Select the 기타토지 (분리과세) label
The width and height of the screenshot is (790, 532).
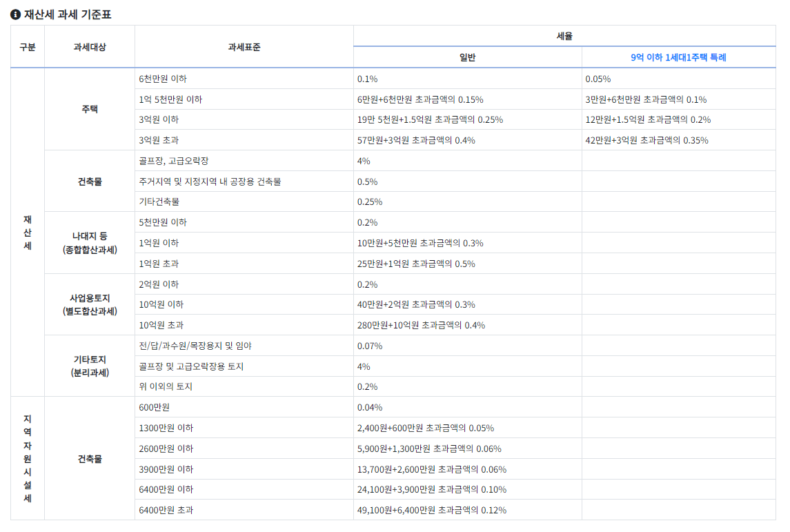click(90, 366)
